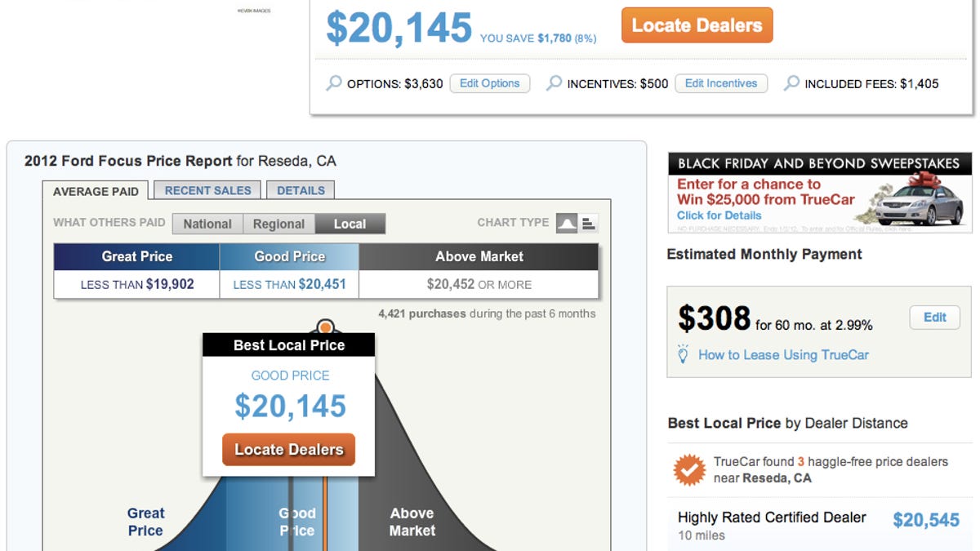Click the 4,421 purchases text
Screen dimensions: 980x551
[421, 313]
